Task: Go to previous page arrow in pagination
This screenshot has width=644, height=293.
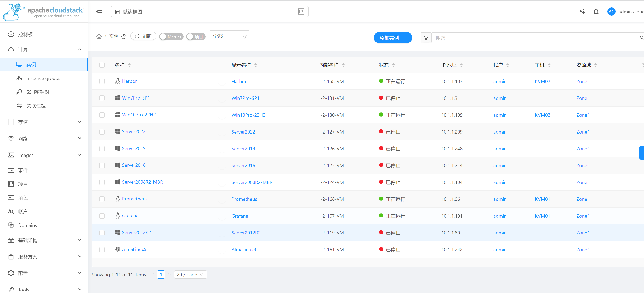Action: (x=152, y=274)
